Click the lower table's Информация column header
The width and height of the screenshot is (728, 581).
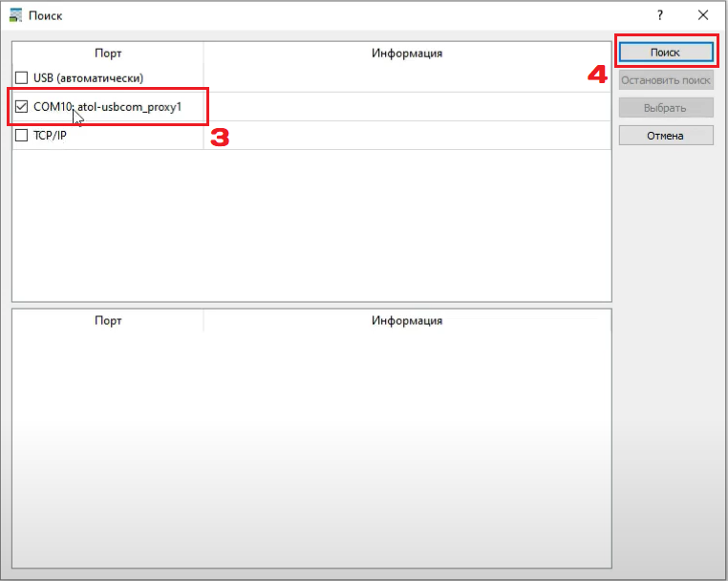tap(407, 321)
